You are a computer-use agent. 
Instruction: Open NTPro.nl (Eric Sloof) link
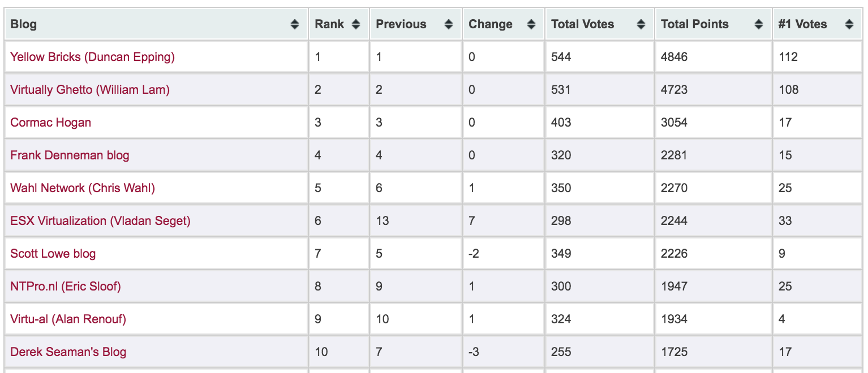(66, 287)
